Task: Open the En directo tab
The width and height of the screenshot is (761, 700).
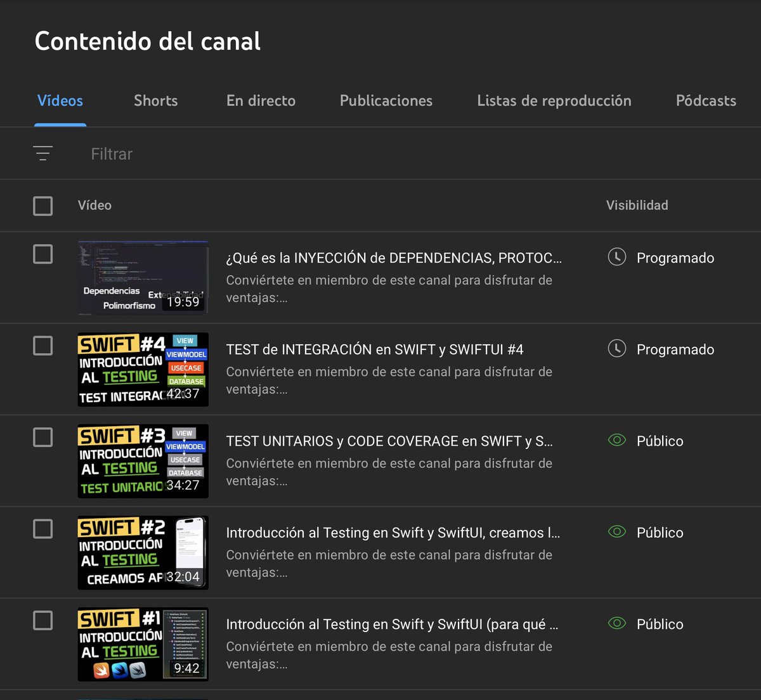Action: coord(261,101)
